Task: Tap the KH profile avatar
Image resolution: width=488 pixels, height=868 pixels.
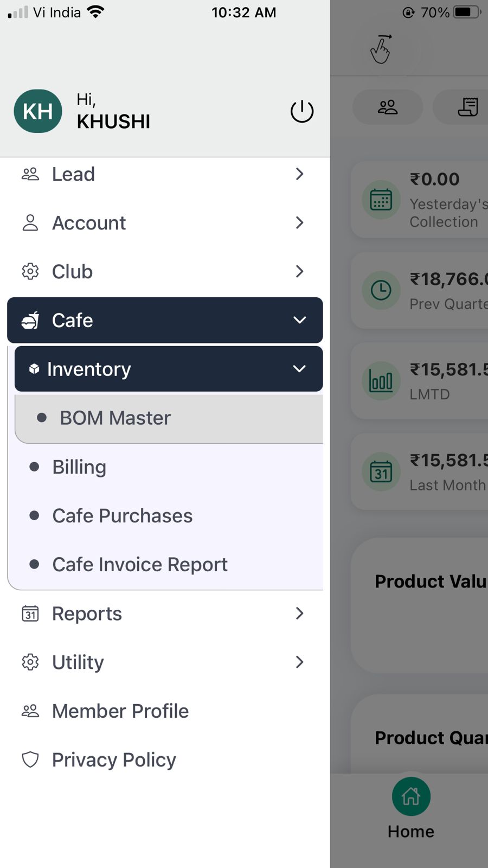Action: coord(38,111)
